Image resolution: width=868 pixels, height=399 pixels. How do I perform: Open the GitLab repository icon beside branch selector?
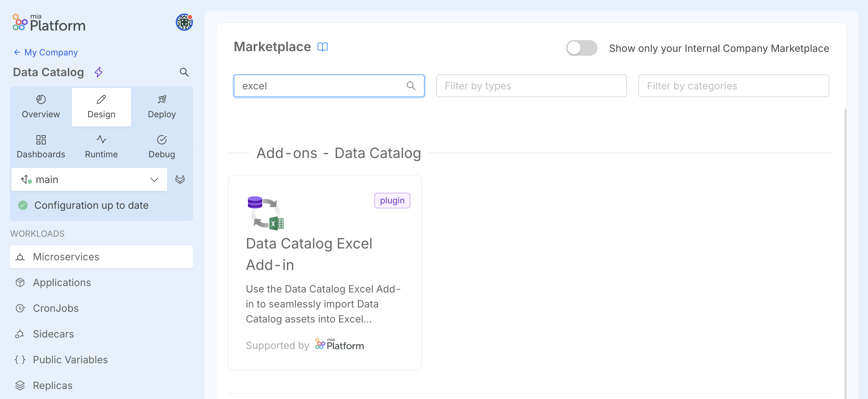(x=180, y=179)
